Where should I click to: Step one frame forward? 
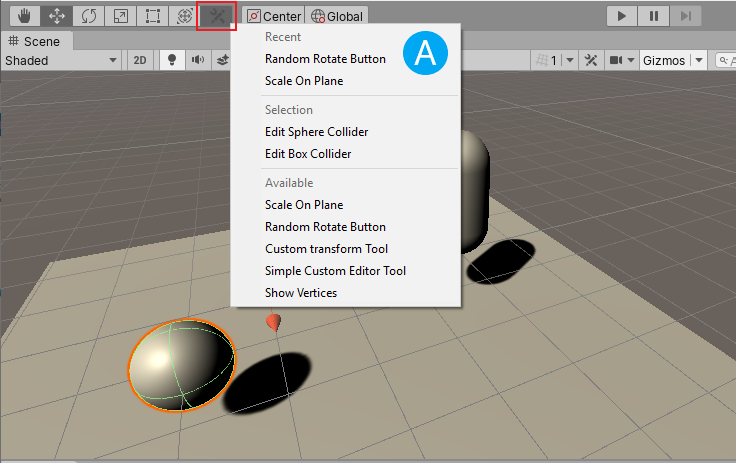(x=686, y=16)
